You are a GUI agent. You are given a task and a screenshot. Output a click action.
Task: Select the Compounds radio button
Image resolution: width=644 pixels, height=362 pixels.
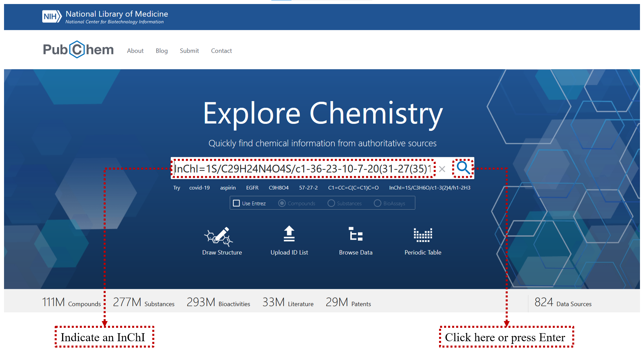[282, 203]
